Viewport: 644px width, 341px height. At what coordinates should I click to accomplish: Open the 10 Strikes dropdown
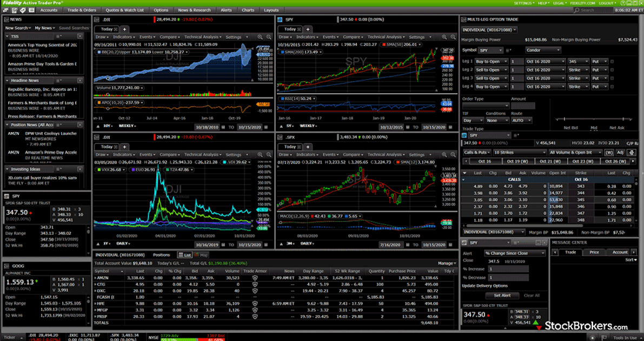(520, 152)
